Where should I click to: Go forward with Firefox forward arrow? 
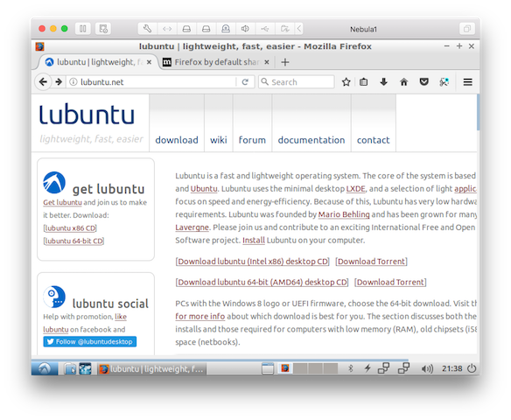tap(59, 81)
